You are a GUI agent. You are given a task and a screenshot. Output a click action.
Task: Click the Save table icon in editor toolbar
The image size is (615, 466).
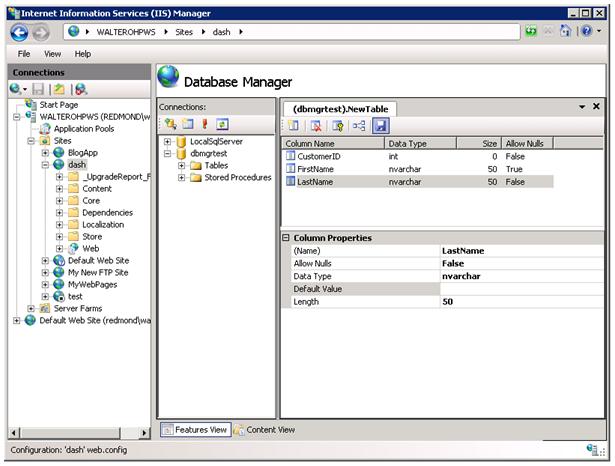tap(381, 126)
